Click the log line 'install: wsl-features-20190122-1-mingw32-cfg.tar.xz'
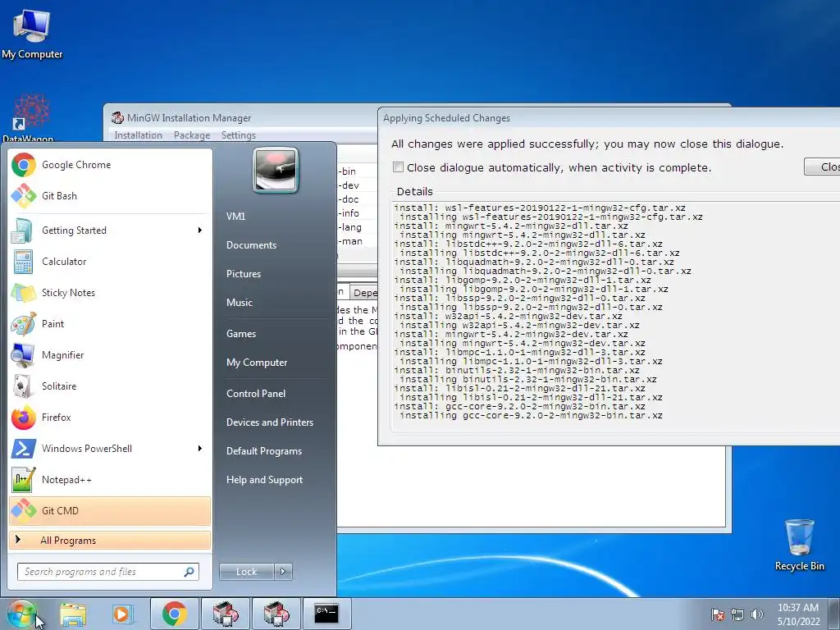 pyautogui.click(x=540, y=208)
